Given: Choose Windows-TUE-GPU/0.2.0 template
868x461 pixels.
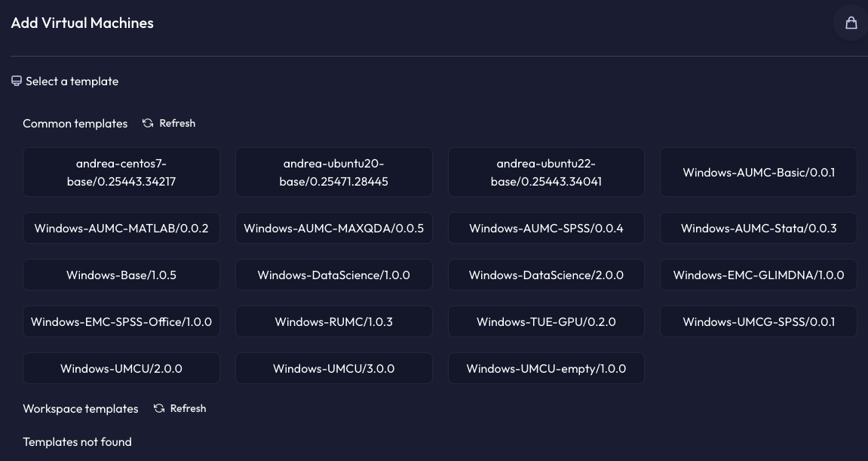Looking at the screenshot, I should [546, 321].
